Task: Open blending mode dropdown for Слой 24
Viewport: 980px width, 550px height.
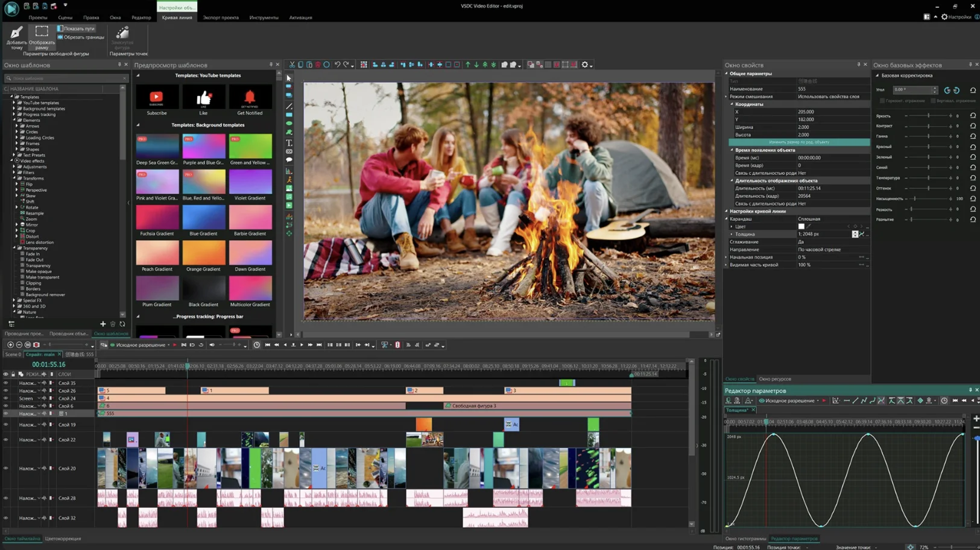Action: click(39, 399)
